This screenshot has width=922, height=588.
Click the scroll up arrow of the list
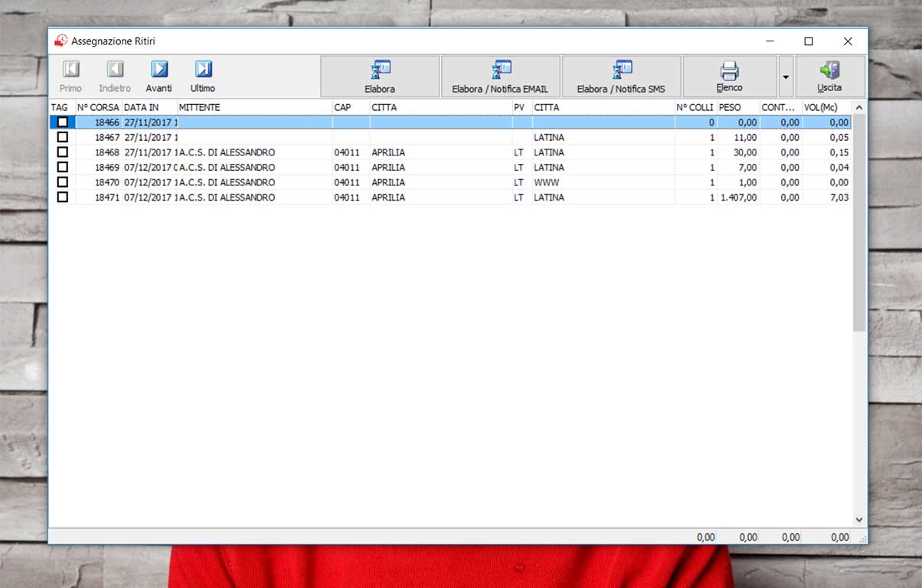[x=859, y=108]
